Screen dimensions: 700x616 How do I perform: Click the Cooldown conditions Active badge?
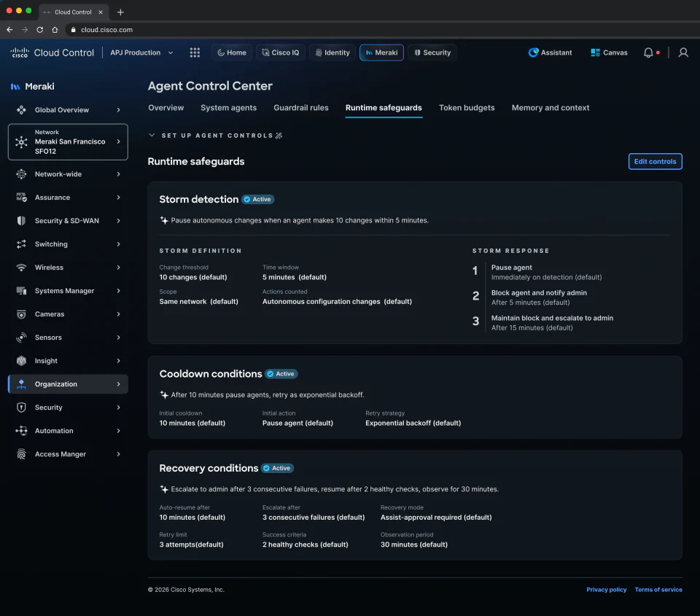(281, 374)
